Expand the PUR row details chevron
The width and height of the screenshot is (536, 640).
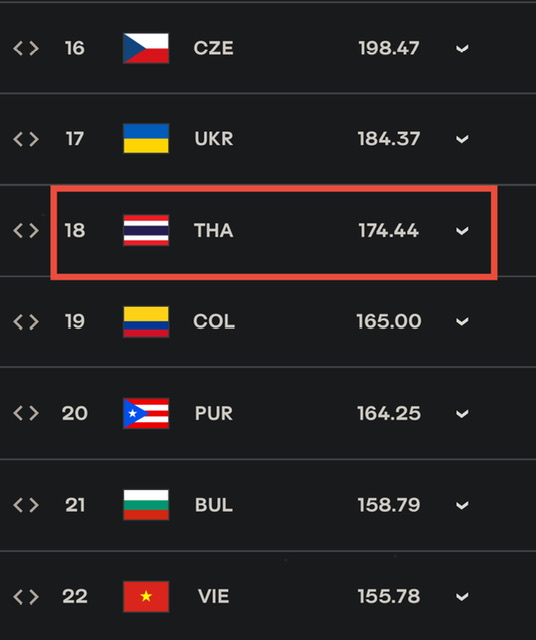(462, 414)
